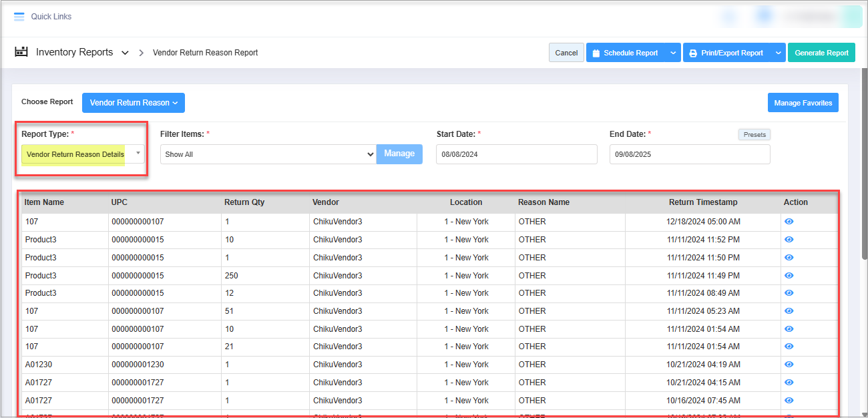Open the Quick Links hamburger menu
The width and height of the screenshot is (868, 418).
coord(19,17)
